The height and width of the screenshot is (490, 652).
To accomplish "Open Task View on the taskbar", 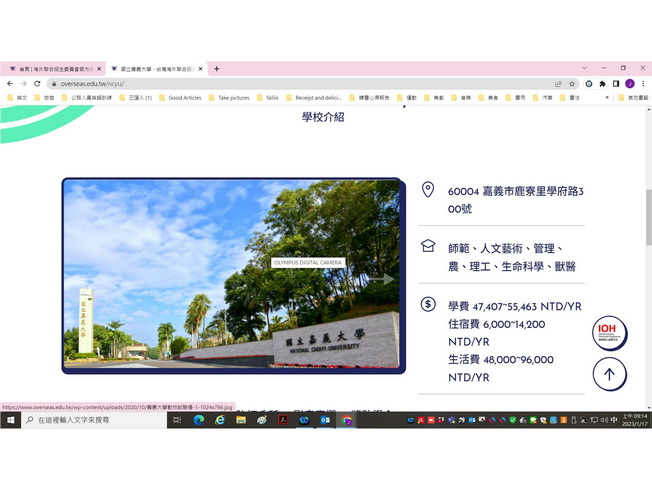I will (x=177, y=420).
